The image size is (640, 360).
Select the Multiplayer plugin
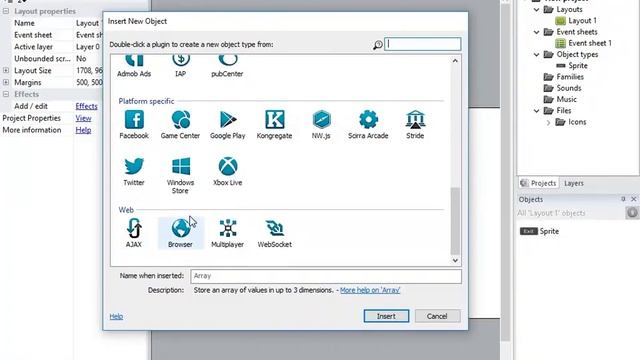click(227, 233)
